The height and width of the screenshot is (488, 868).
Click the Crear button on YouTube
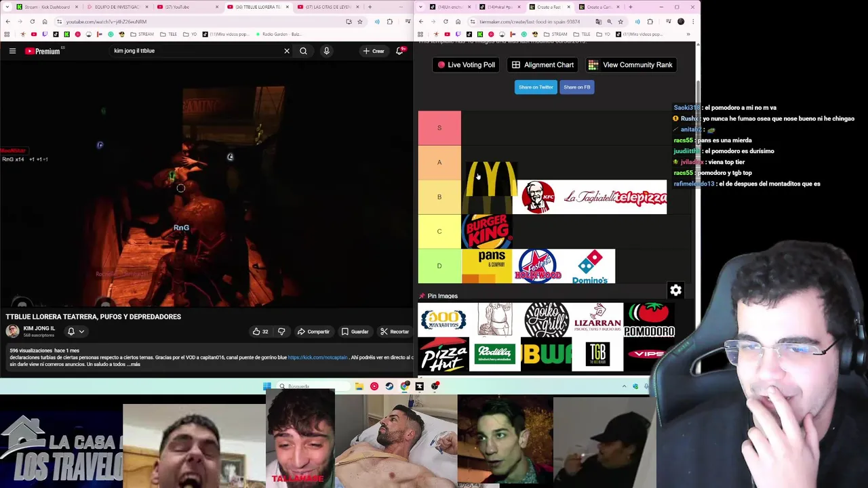[x=374, y=51]
